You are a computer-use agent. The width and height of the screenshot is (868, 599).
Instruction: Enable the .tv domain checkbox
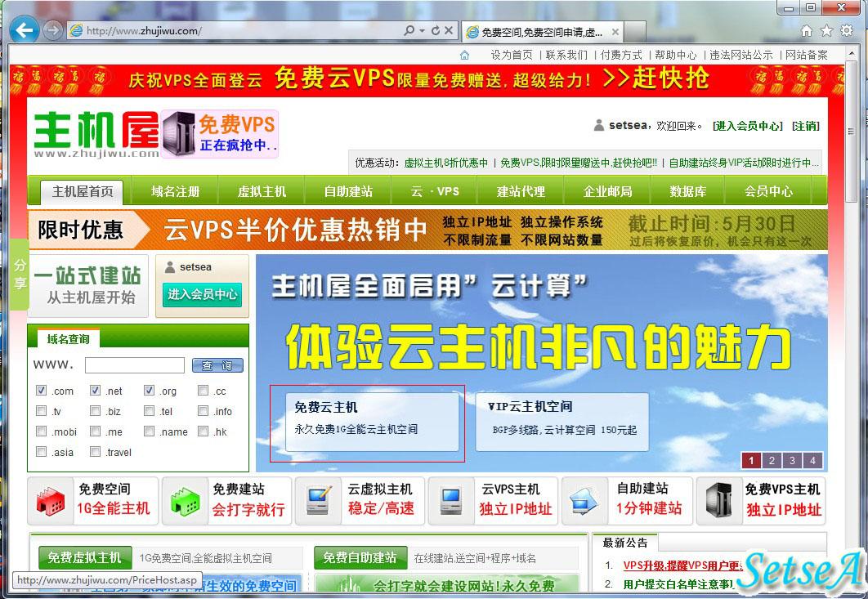(41, 411)
